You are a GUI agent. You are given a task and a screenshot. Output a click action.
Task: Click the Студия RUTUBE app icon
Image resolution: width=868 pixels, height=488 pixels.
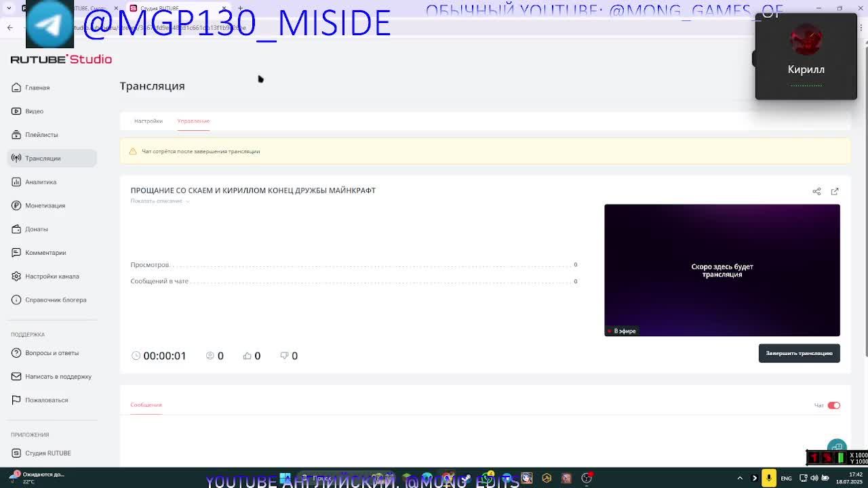[16, 453]
